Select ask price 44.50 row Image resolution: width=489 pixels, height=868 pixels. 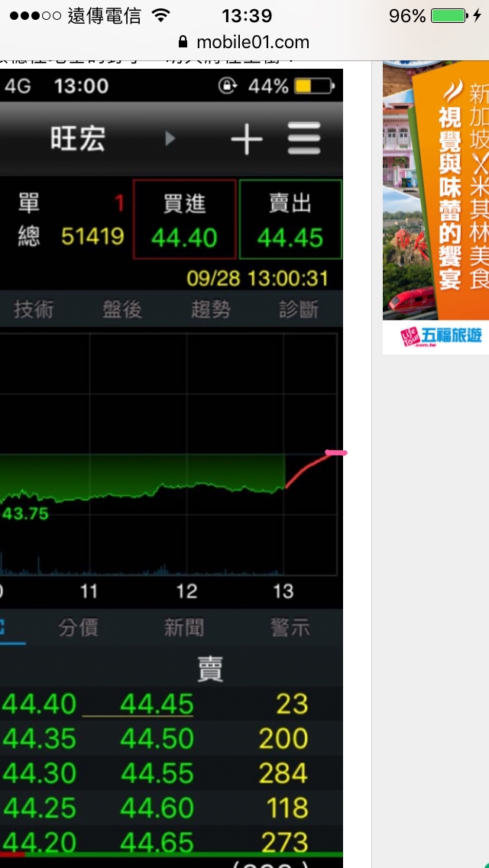point(157,738)
